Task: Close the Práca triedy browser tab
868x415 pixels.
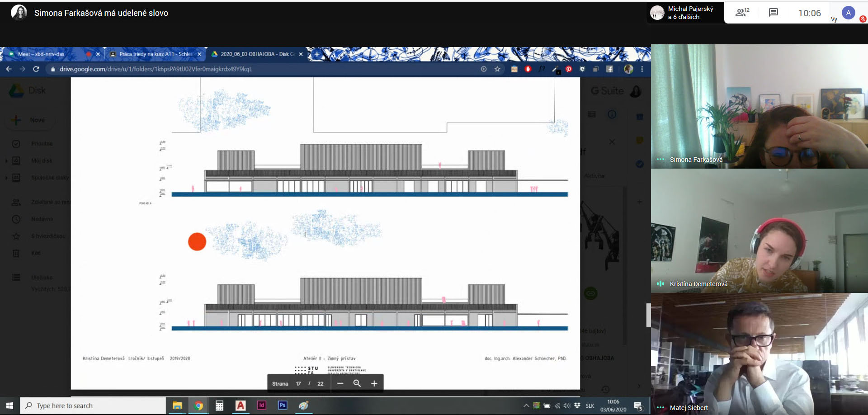Action: coord(199,54)
